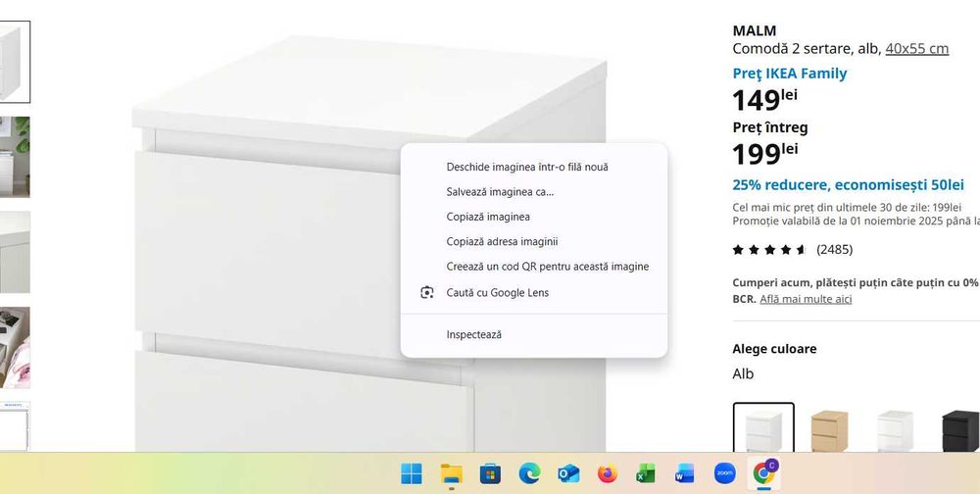Click Alege culoare heading

(774, 349)
